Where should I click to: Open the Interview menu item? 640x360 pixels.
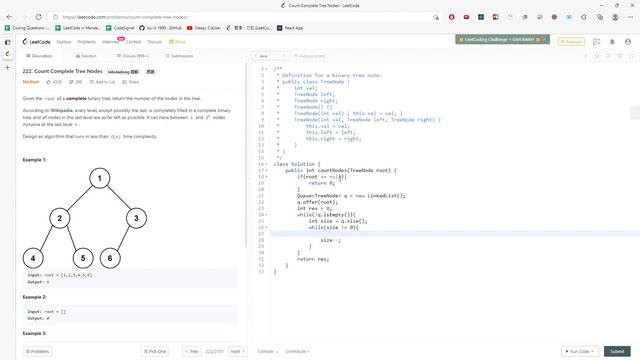coord(111,42)
